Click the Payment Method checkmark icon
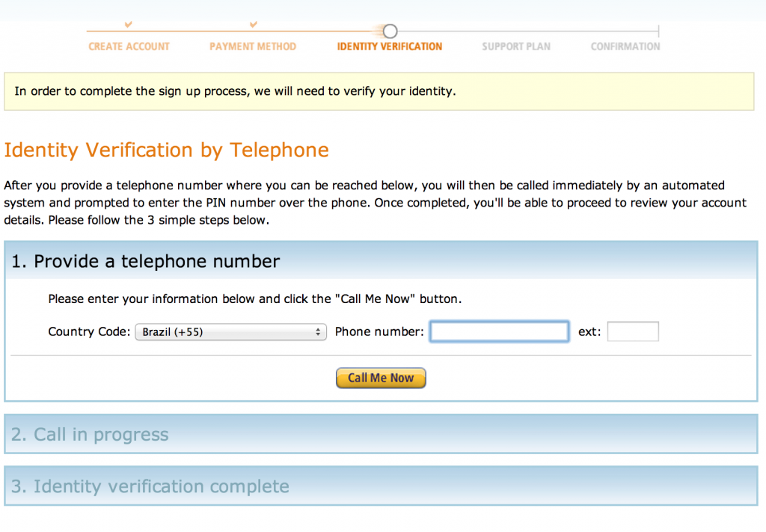 pos(253,24)
